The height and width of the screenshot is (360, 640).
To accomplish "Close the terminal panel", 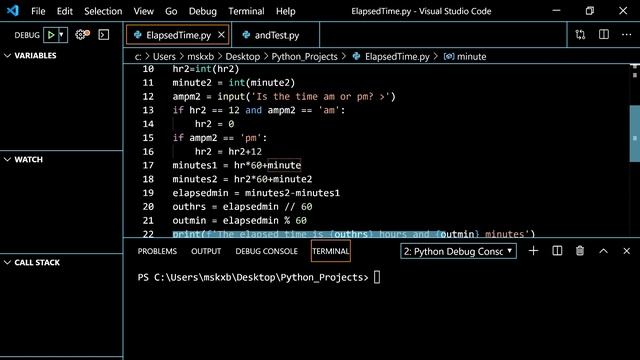I will (627, 251).
